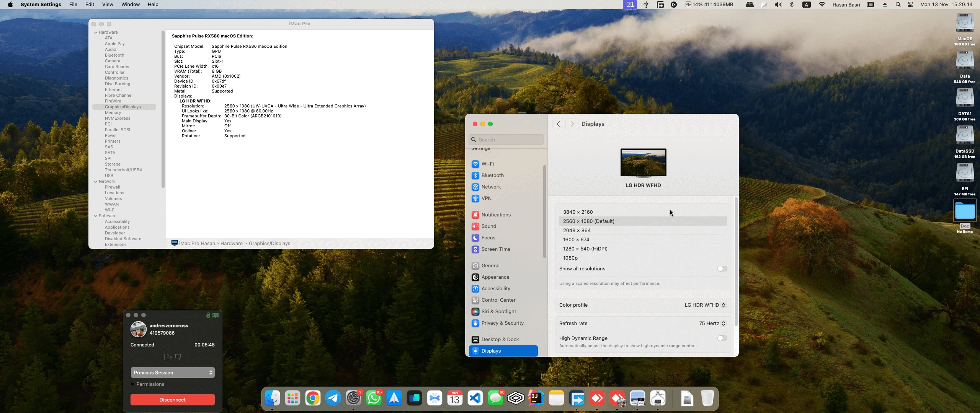Image resolution: width=980 pixels, height=413 pixels.
Task: Open Spotlight search in the menu bar
Action: click(898, 5)
